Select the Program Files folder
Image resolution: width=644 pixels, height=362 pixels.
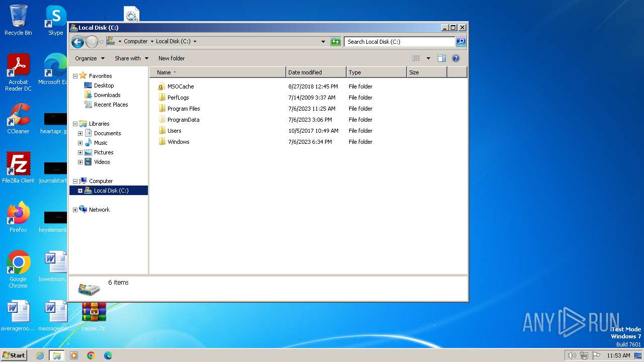(179, 109)
